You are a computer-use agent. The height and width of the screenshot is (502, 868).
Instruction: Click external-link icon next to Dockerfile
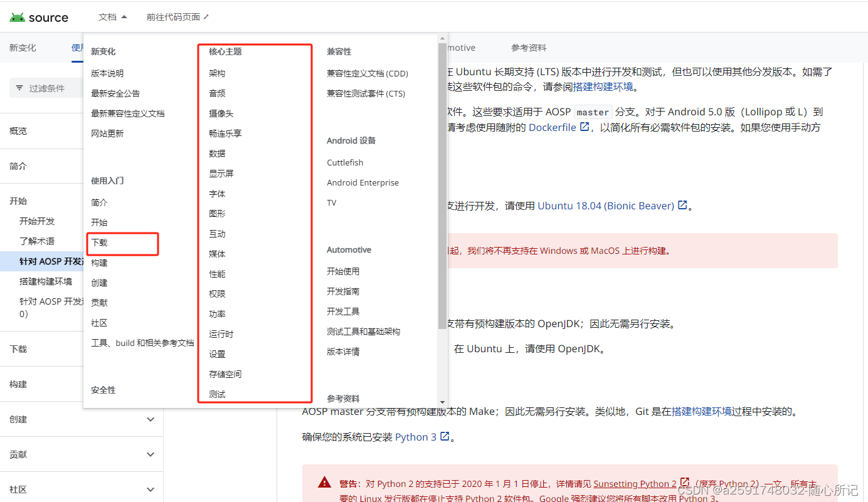pos(585,127)
